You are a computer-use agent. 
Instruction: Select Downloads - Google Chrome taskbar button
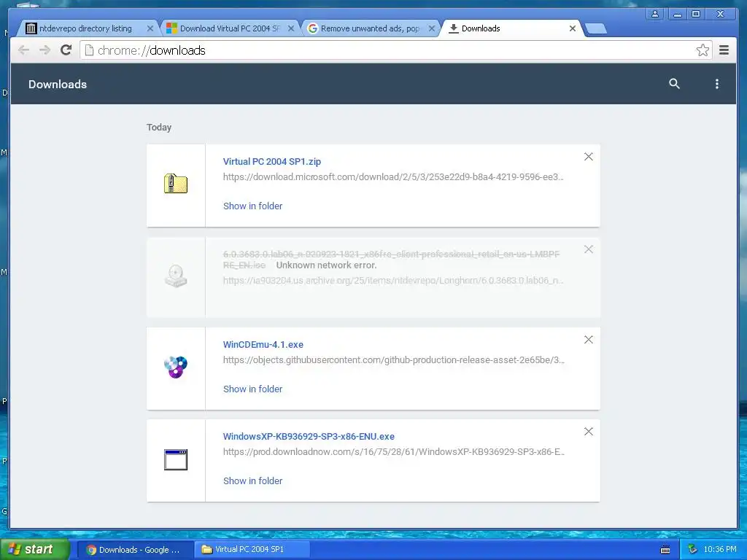coord(135,550)
